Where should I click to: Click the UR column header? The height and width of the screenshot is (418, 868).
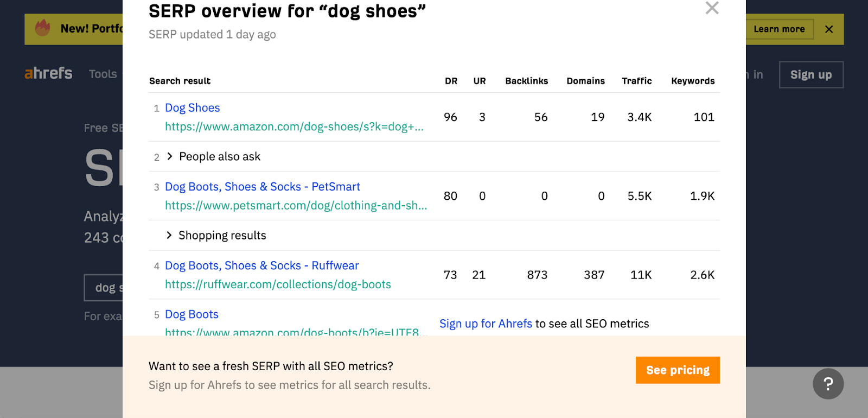(x=480, y=81)
